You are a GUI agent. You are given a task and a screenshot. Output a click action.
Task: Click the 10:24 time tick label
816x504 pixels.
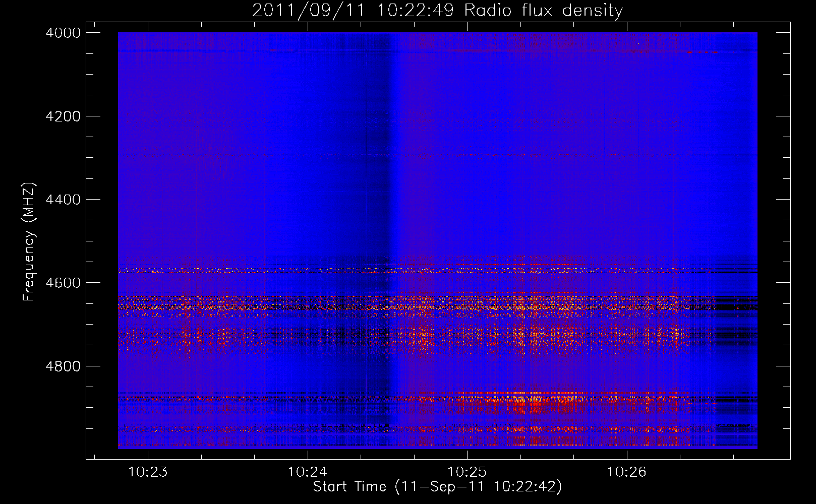pyautogui.click(x=307, y=472)
